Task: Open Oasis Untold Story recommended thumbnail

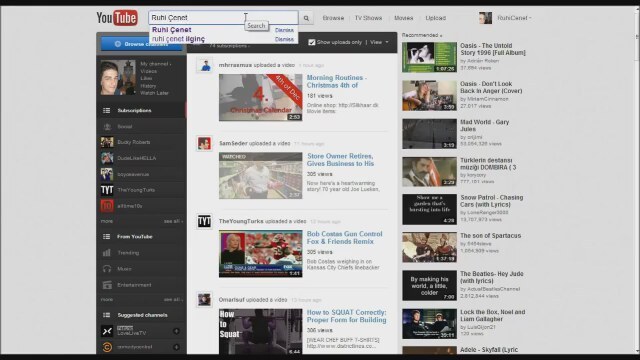Action: (429, 57)
